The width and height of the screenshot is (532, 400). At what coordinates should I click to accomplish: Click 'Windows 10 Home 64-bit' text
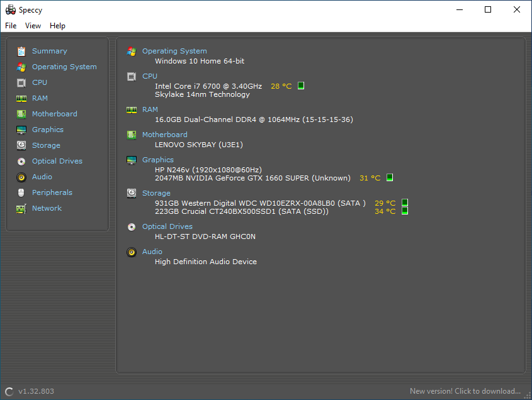[x=200, y=61]
